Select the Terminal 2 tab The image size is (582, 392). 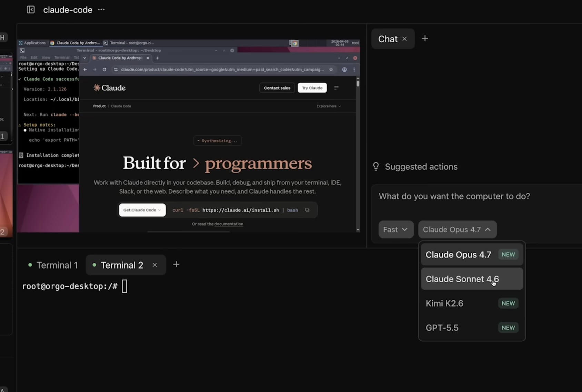pyautogui.click(x=122, y=265)
